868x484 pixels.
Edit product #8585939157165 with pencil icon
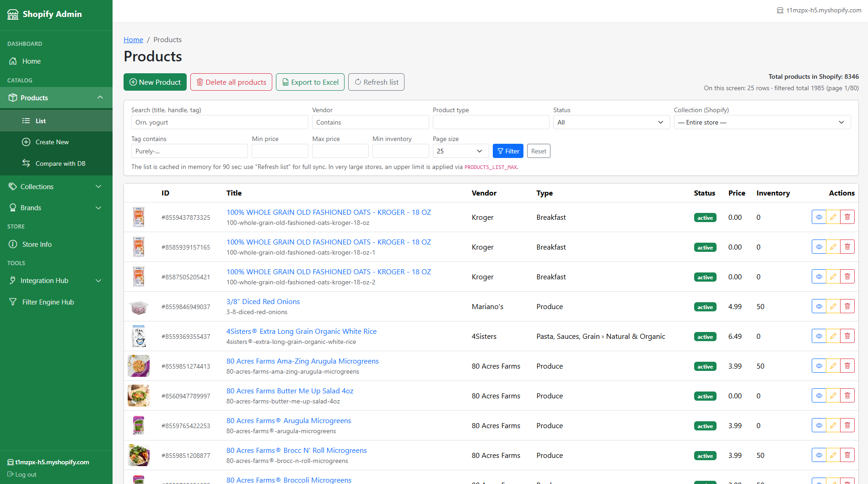click(833, 247)
